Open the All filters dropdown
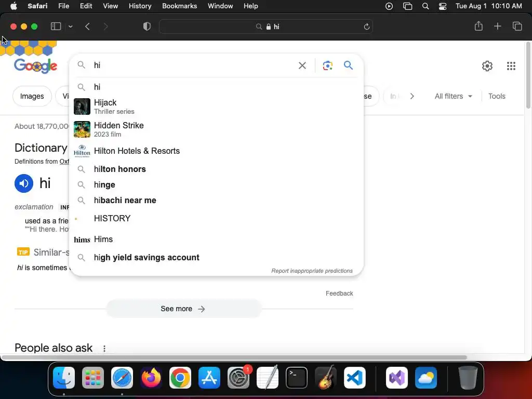The width and height of the screenshot is (532, 399). 453,96
